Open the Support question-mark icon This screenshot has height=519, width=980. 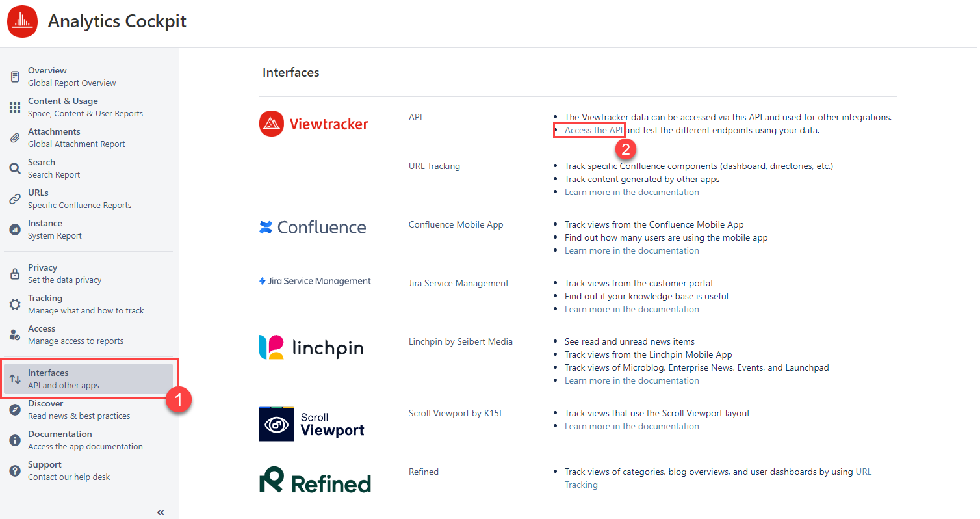[x=15, y=471]
